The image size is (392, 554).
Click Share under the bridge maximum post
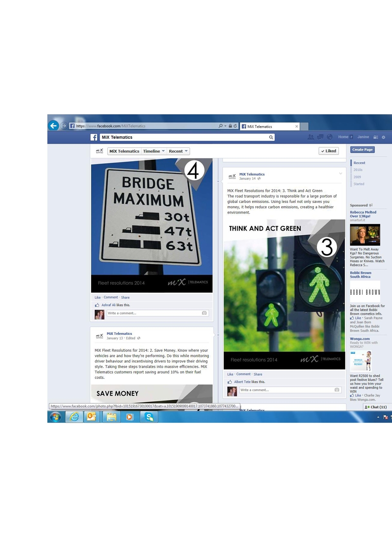pyautogui.click(x=125, y=297)
